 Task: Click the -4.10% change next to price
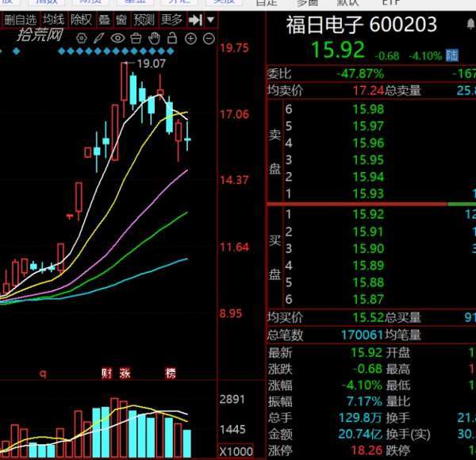pyautogui.click(x=424, y=56)
